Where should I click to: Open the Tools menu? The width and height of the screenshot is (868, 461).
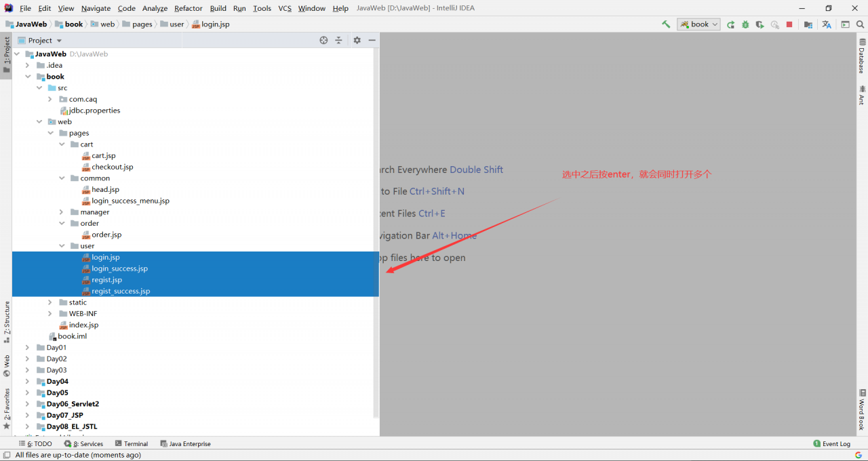tap(262, 8)
